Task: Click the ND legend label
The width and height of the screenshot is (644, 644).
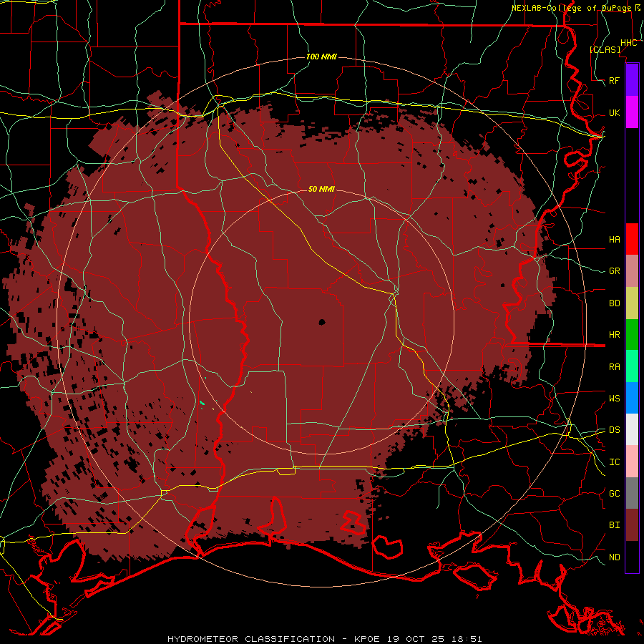Action: (x=614, y=557)
